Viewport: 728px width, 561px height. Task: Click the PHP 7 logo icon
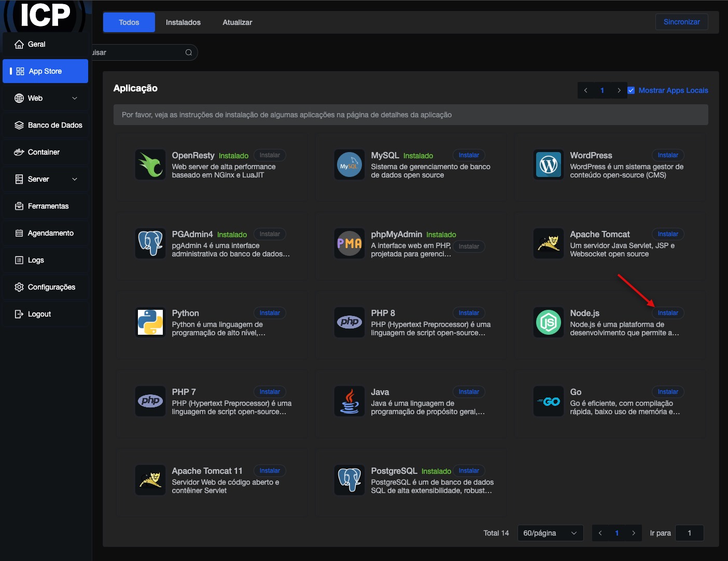tap(150, 401)
